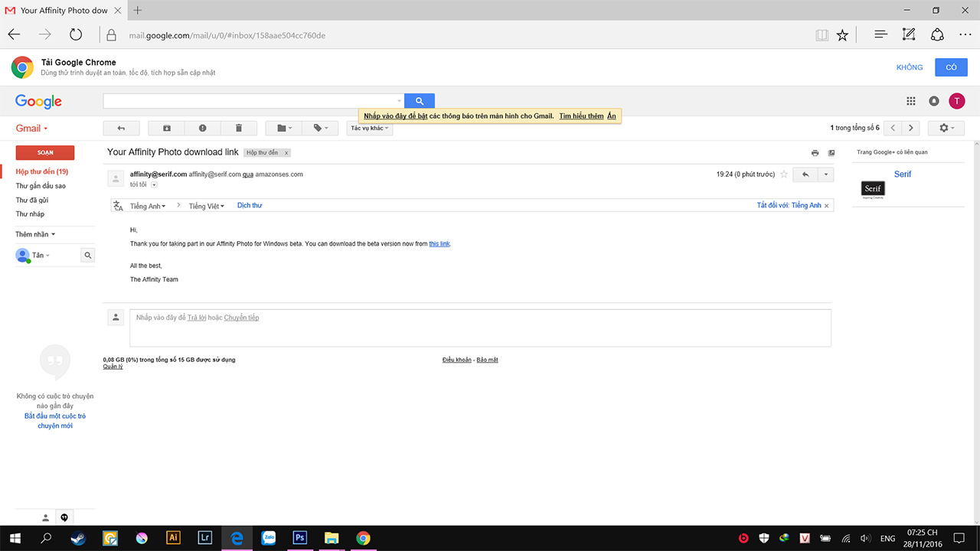
Task: Report the email as spam
Action: [x=203, y=129]
